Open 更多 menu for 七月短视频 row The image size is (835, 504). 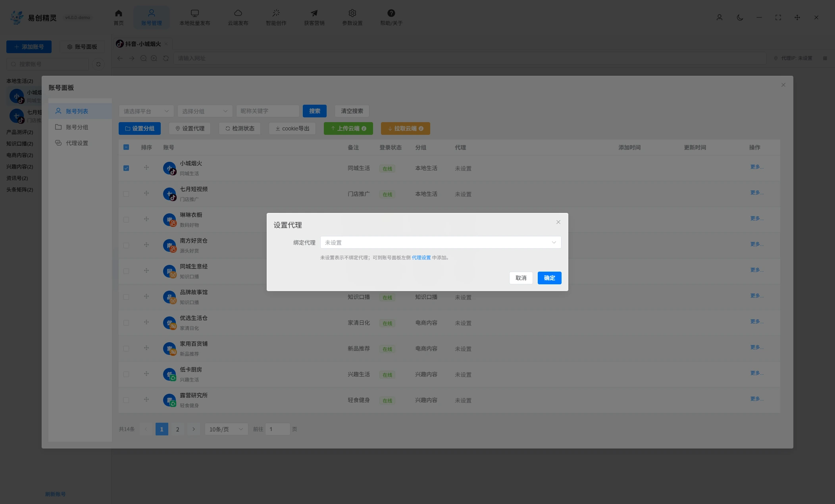(x=756, y=193)
